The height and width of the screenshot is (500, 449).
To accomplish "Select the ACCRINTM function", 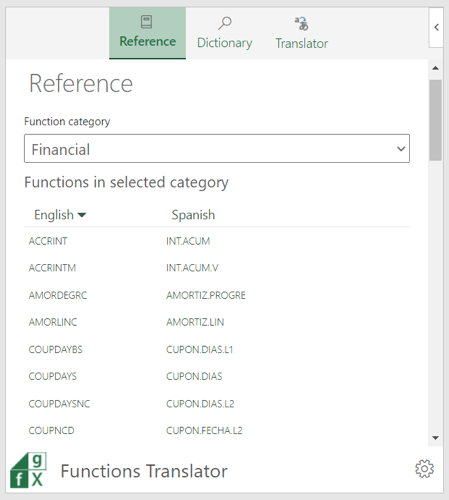I will 52,268.
